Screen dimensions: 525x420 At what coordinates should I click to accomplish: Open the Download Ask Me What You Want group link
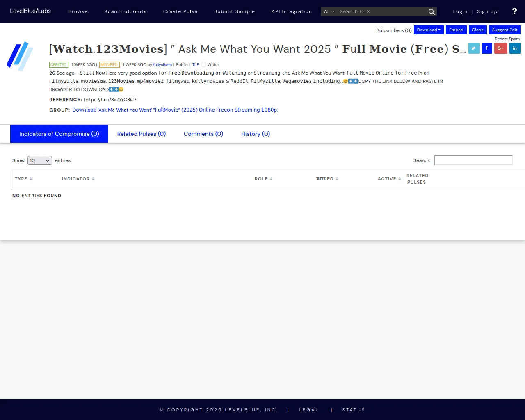point(175,110)
